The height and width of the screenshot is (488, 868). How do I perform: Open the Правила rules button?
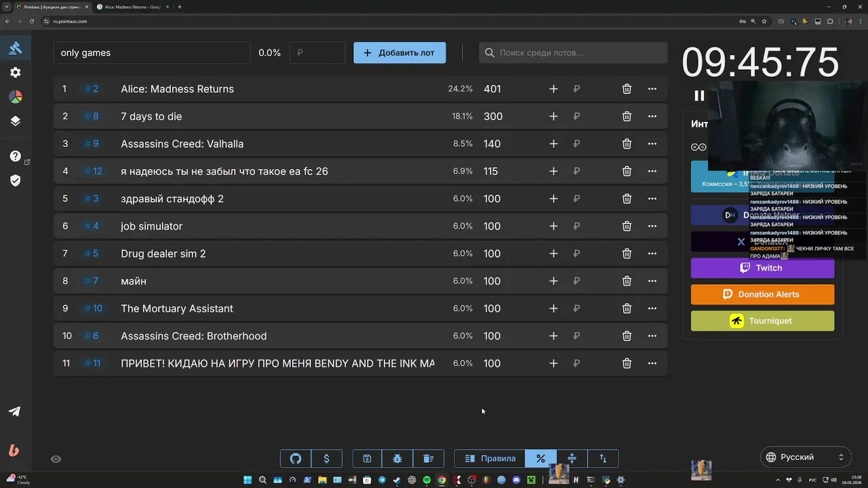click(490, 458)
